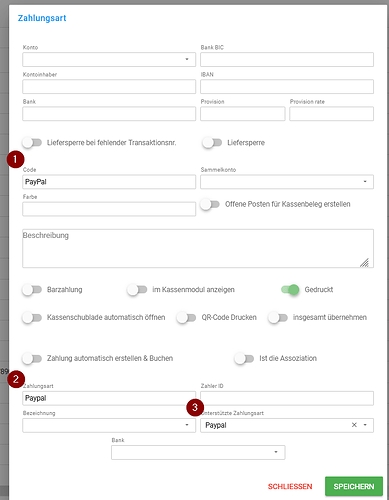Viewport: 389px width, 500px height.
Task: Open the Bezeichnung dropdown
Action: (109, 425)
